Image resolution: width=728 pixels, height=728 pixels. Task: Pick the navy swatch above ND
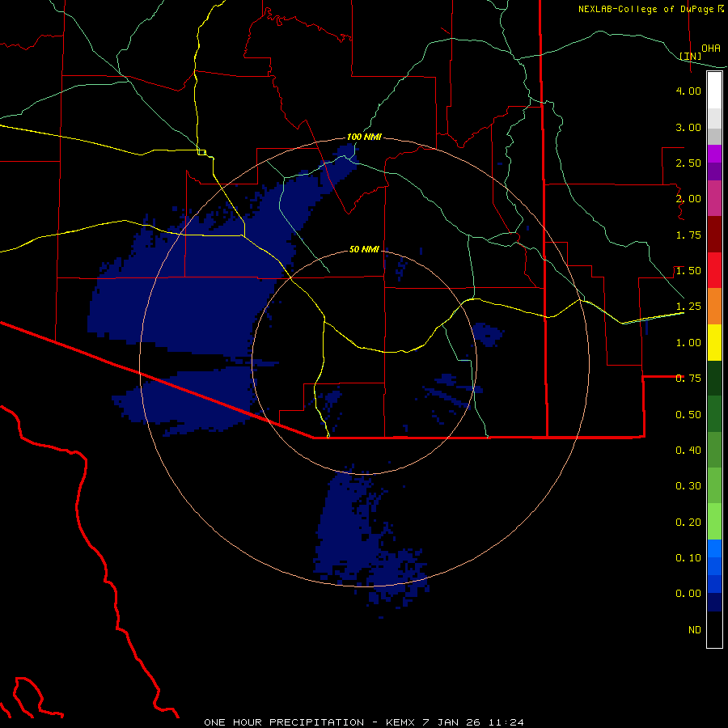pos(714,603)
